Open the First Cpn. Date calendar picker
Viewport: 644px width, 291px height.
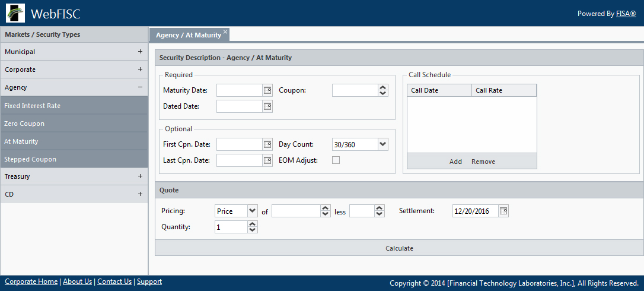point(267,144)
